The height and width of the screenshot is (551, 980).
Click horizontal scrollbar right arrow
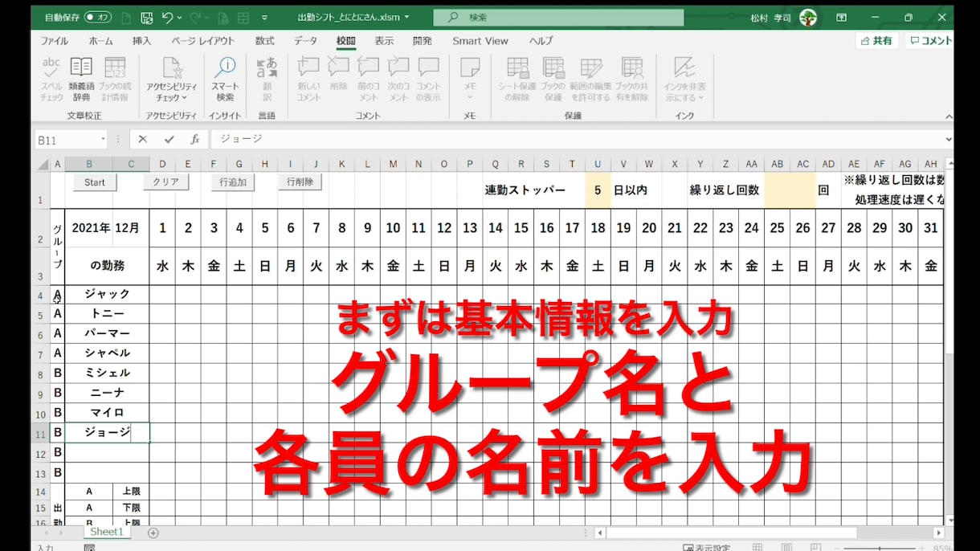coord(938,533)
